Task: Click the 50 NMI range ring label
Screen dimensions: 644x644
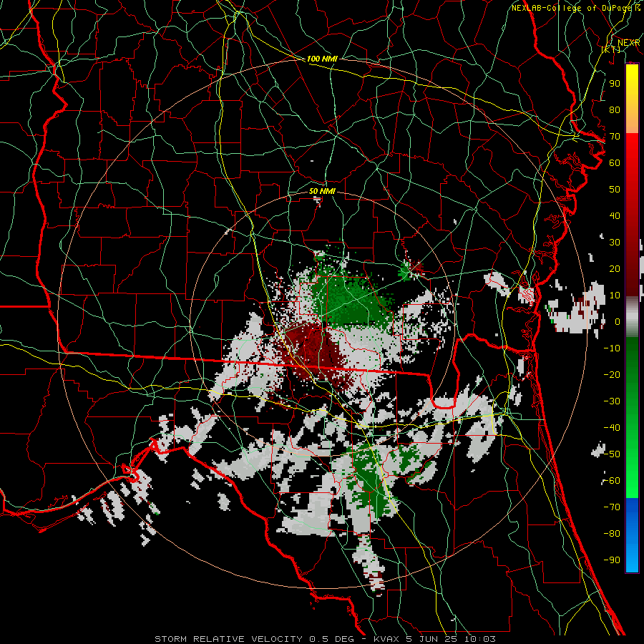Action: click(x=322, y=191)
